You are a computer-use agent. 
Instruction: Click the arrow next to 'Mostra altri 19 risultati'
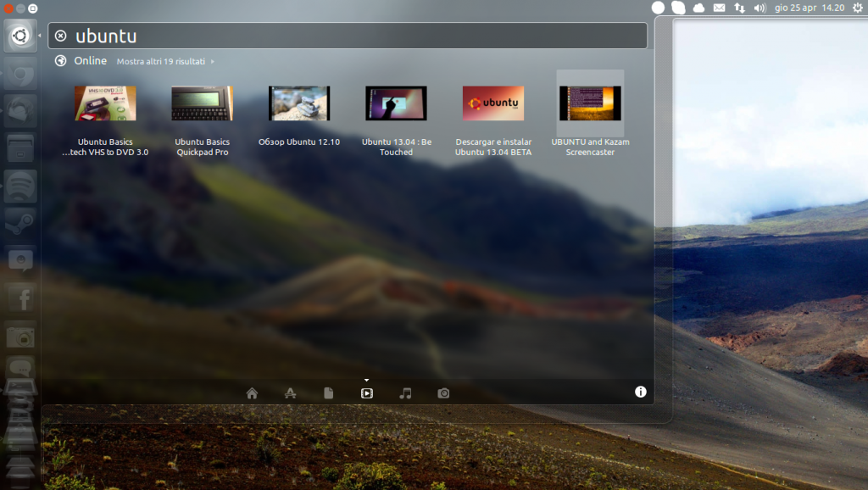213,61
